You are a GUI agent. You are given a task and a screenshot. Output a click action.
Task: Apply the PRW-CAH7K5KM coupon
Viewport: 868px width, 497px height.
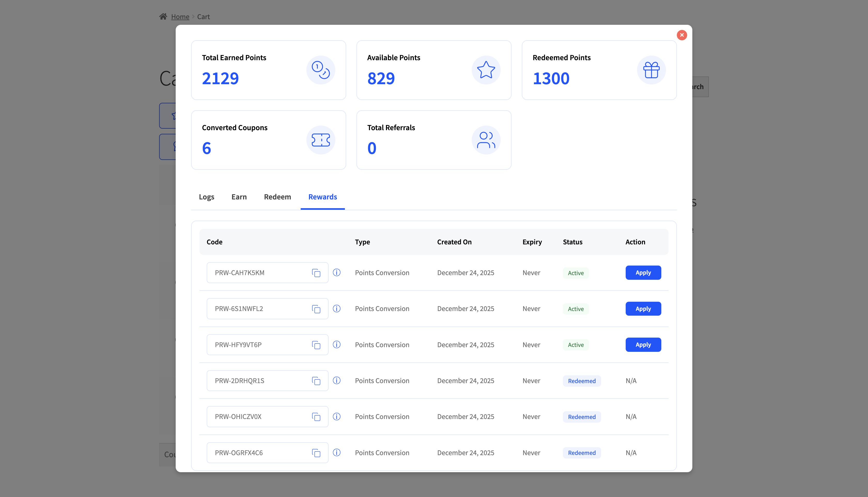[x=643, y=273]
